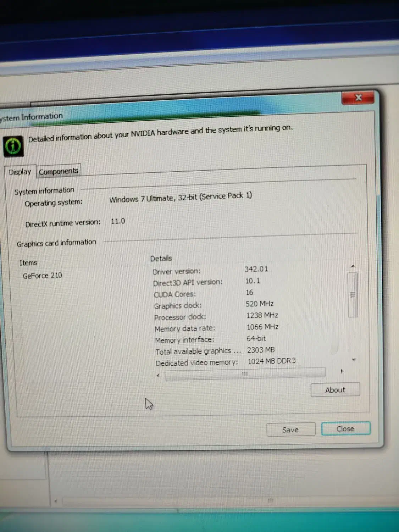The image size is (399, 532).
Task: Select GeForce 210 in Items list
Action: [43, 275]
